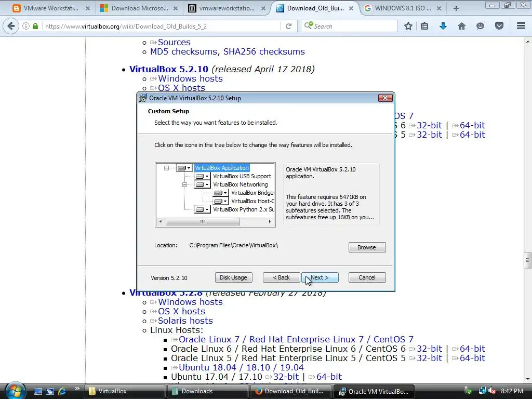Image resolution: width=532 pixels, height=399 pixels.
Task: Expand the quick launch overflow chevron
Action: [x=77, y=389]
